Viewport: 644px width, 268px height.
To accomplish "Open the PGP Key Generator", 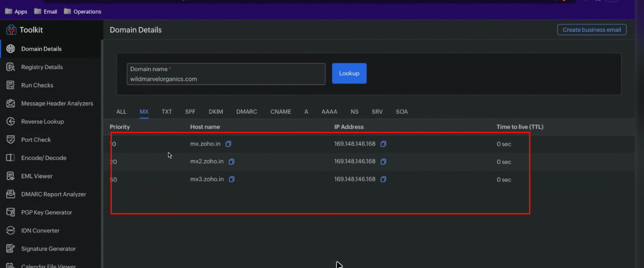I will [x=46, y=212].
